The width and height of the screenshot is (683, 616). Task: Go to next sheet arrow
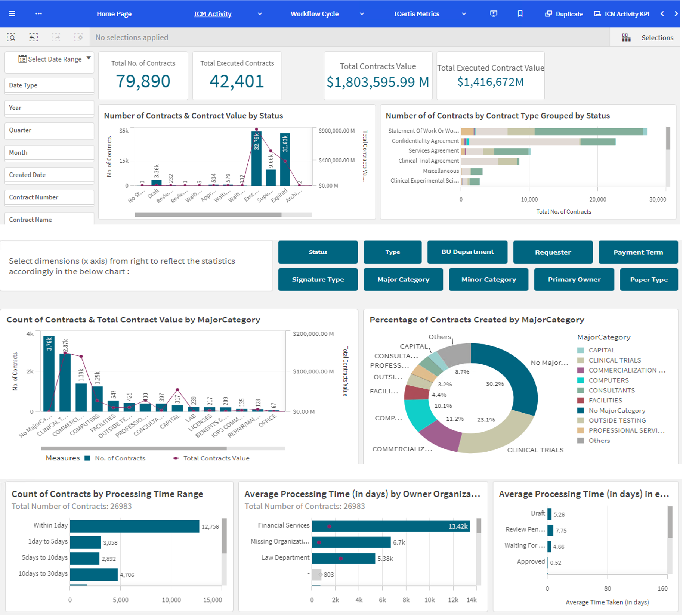tap(676, 14)
